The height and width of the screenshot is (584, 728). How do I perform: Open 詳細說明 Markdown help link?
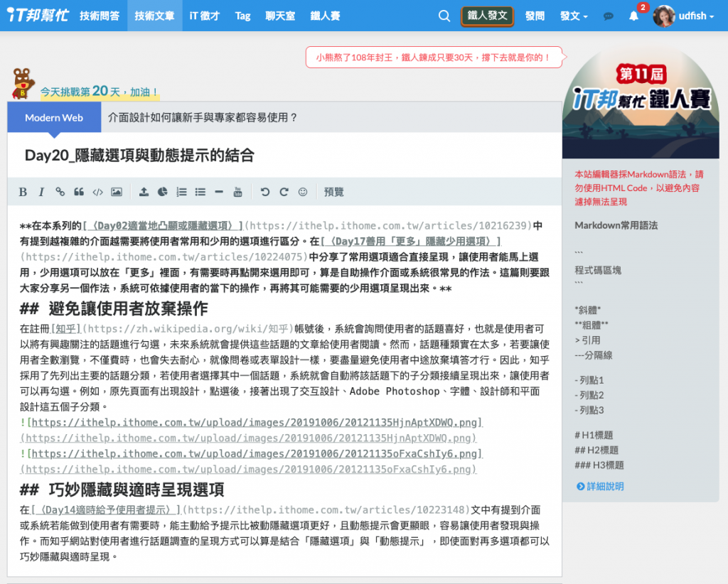tap(600, 486)
